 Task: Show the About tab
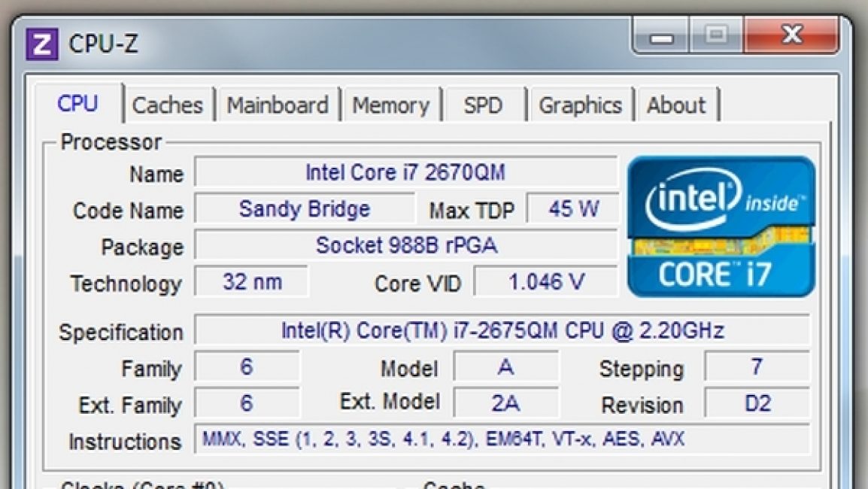(x=676, y=105)
